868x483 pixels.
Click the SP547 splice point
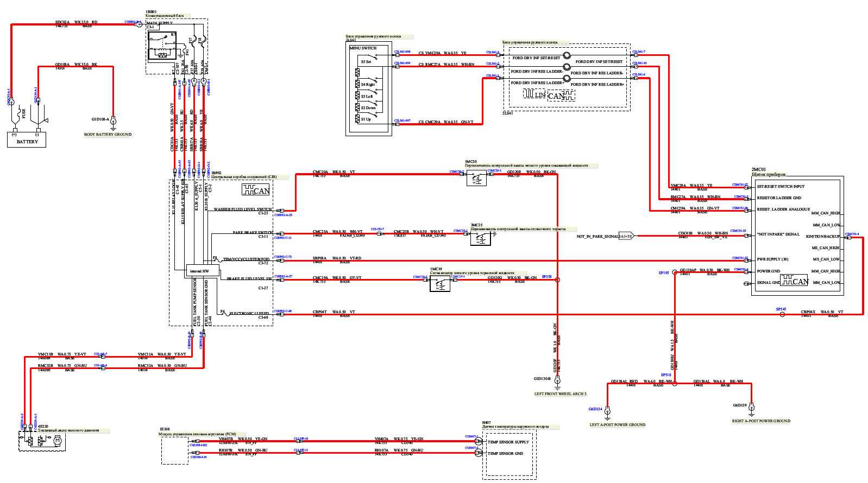[x=782, y=314]
